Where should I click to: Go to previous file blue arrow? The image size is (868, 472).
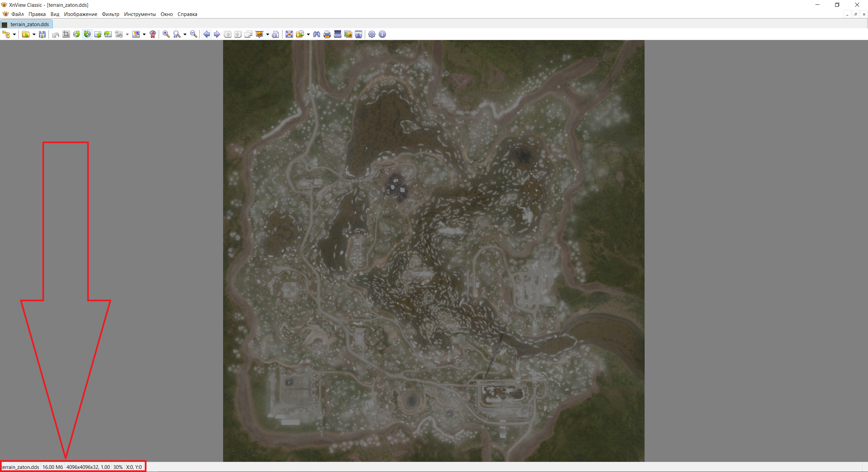pyautogui.click(x=206, y=34)
